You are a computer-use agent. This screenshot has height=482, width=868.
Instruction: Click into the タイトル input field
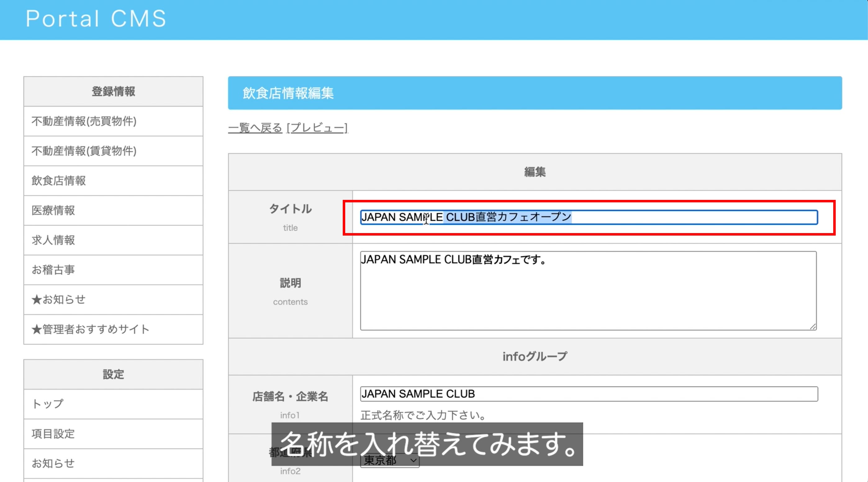tap(589, 217)
